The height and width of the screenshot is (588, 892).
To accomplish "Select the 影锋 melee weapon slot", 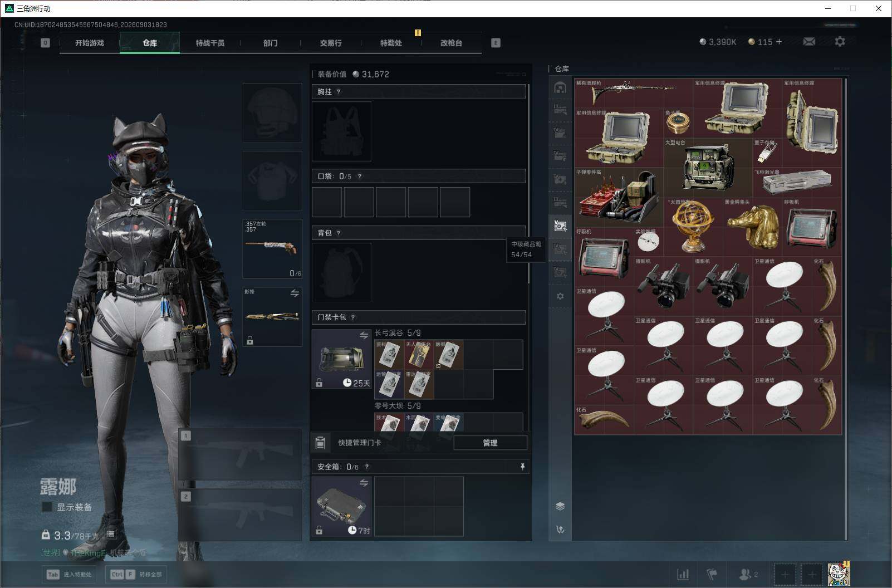I will (x=272, y=316).
